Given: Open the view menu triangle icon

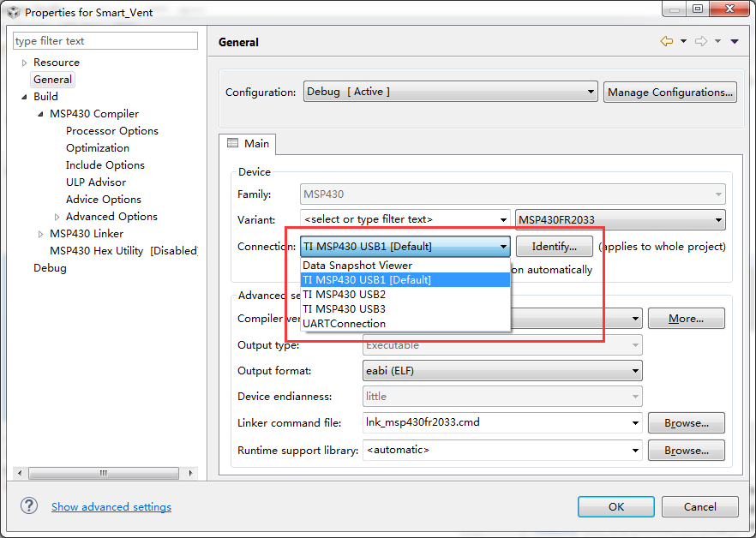Looking at the screenshot, I should 735,41.
